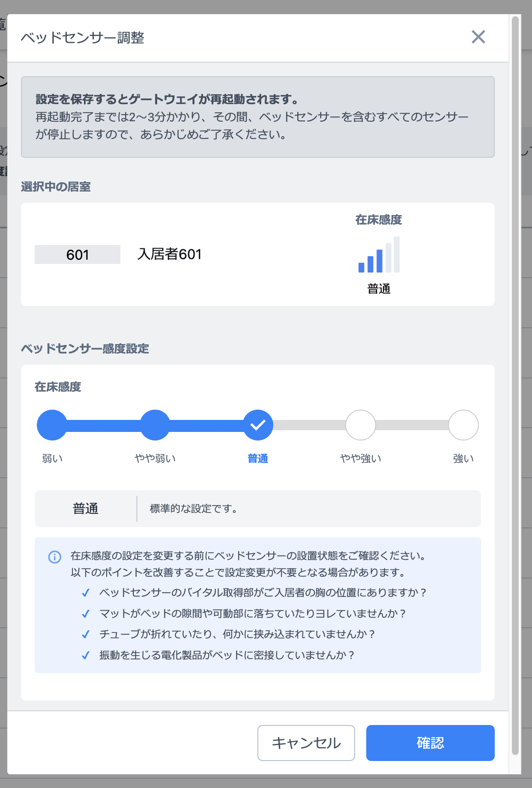
Task: Close the ベッドセンサー調整 dialog with X icon
Action: (x=478, y=37)
